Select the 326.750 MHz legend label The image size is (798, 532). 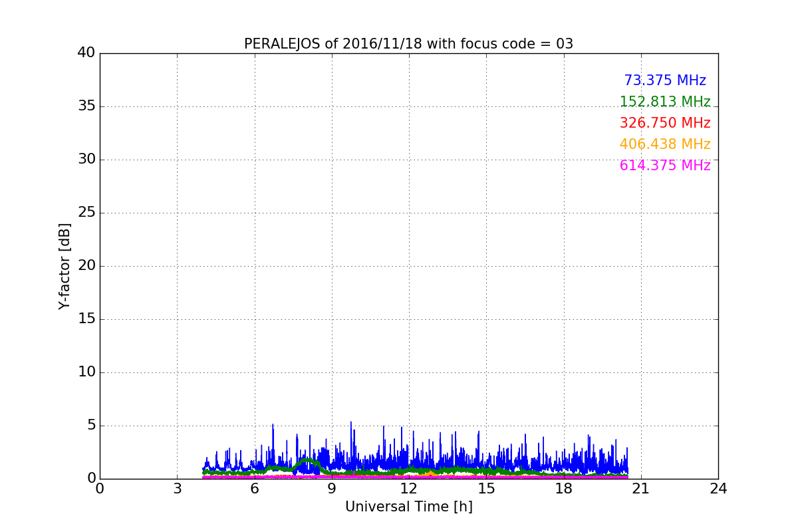[x=665, y=123]
